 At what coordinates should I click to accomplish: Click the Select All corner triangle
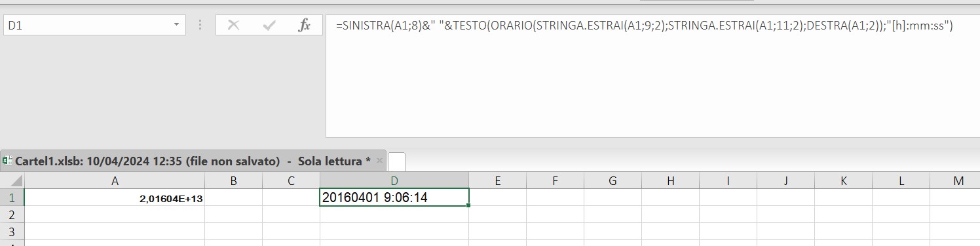point(12,180)
